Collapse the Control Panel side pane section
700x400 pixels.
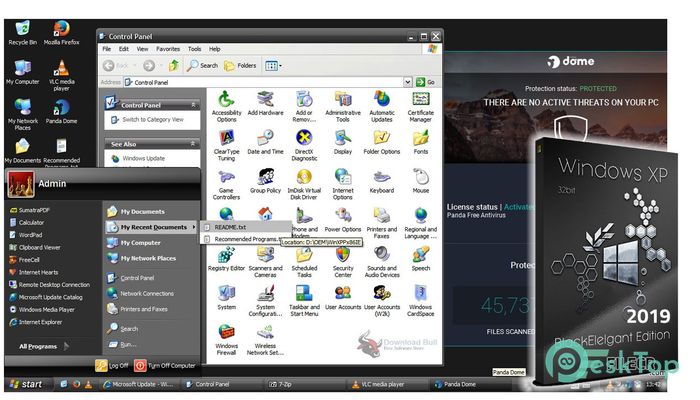pyautogui.click(x=193, y=105)
